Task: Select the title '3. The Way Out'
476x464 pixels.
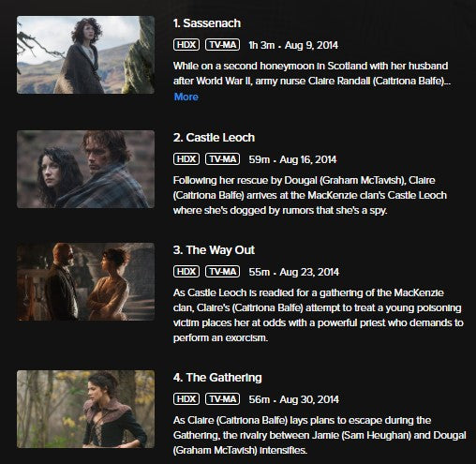Action: click(214, 250)
